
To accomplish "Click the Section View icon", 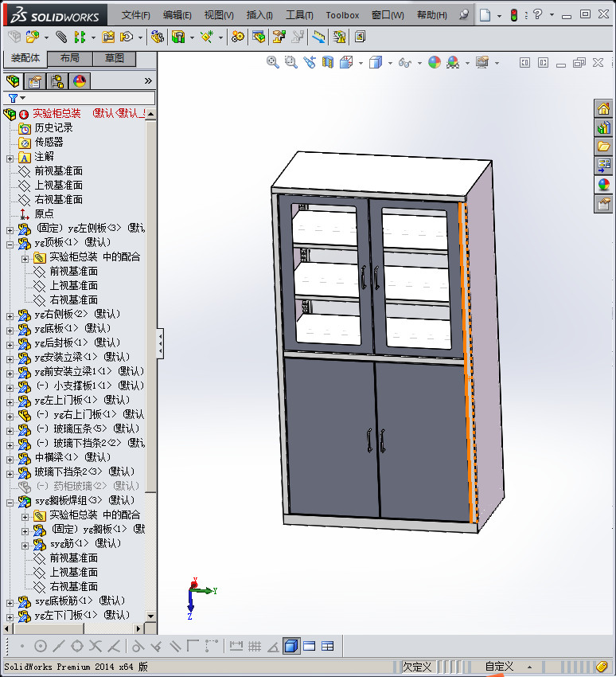I will [x=328, y=63].
